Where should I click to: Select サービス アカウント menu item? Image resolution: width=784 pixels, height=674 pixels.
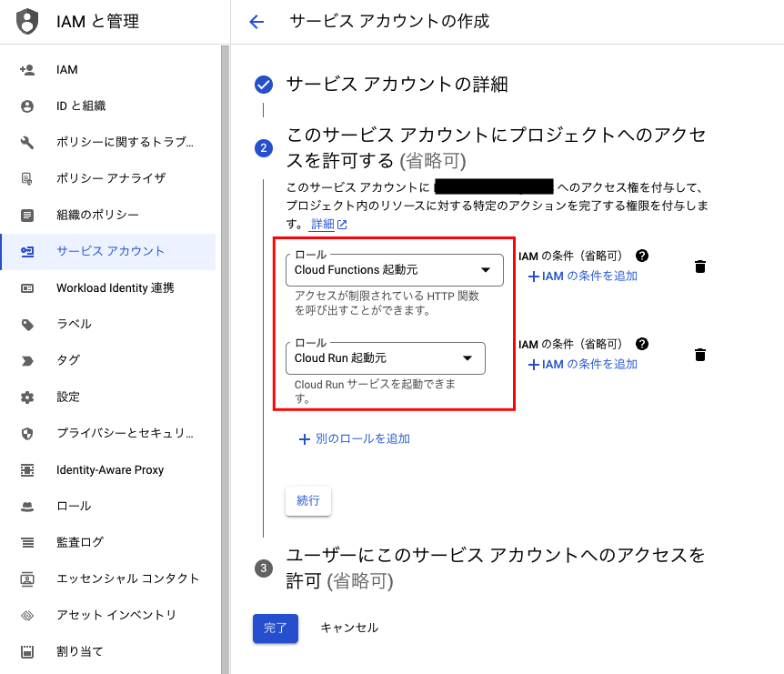(108, 252)
